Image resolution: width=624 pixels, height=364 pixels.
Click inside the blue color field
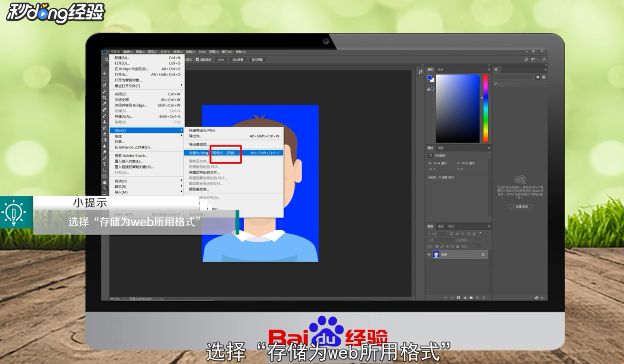(458, 108)
